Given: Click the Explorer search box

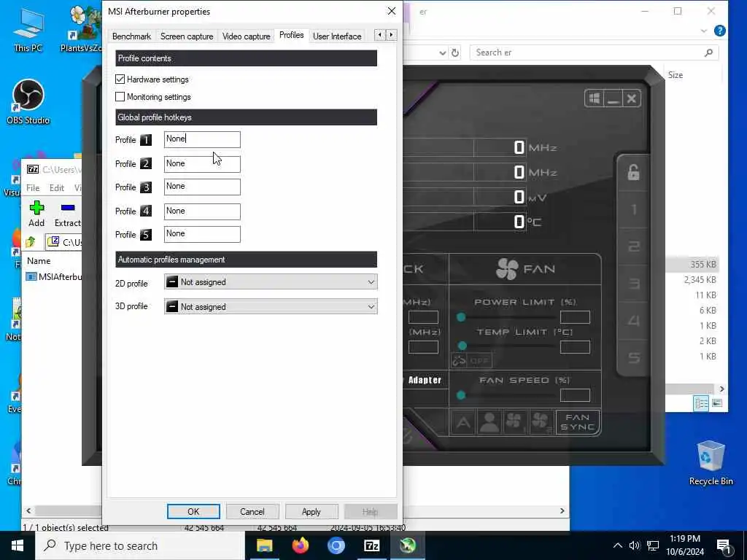Looking at the screenshot, I should pos(594,52).
